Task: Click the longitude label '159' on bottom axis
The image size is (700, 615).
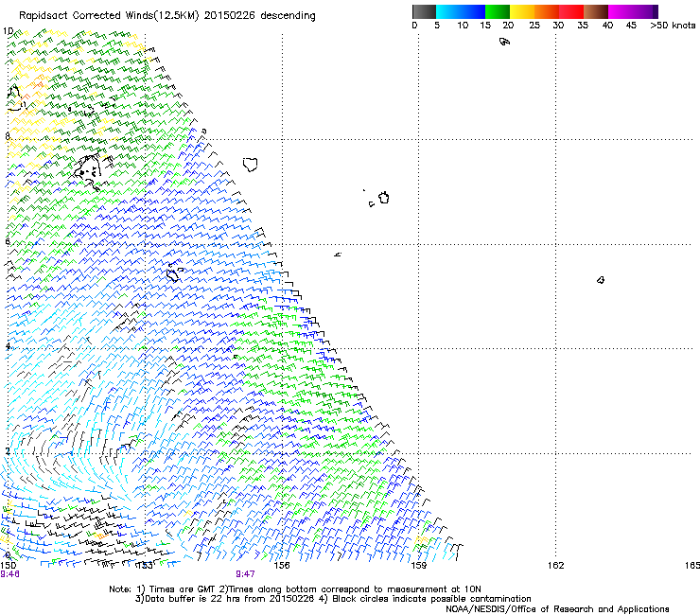Action: [x=419, y=566]
